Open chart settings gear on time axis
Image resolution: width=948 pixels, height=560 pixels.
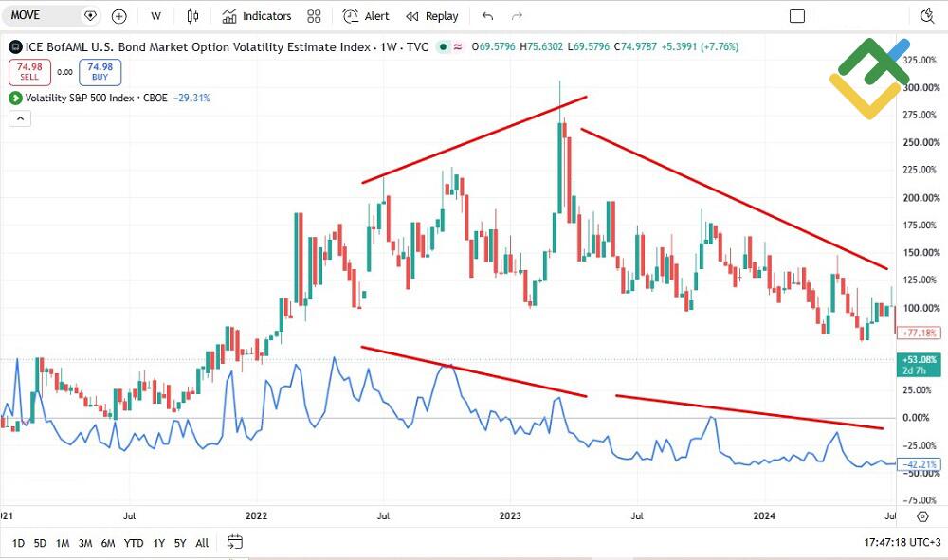coord(922,515)
